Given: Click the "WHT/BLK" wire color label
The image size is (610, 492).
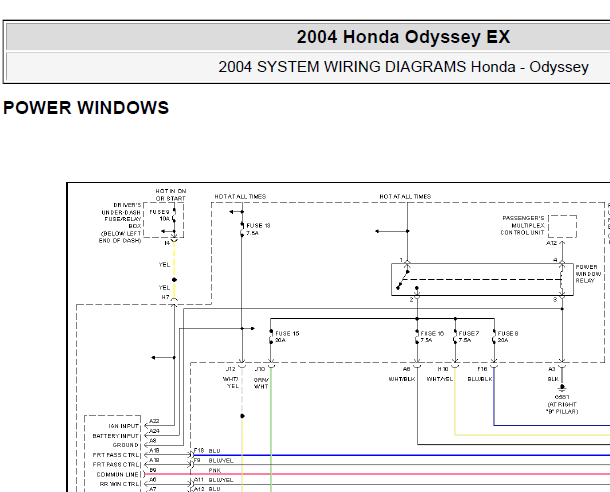Looking at the screenshot, I should click(402, 379).
